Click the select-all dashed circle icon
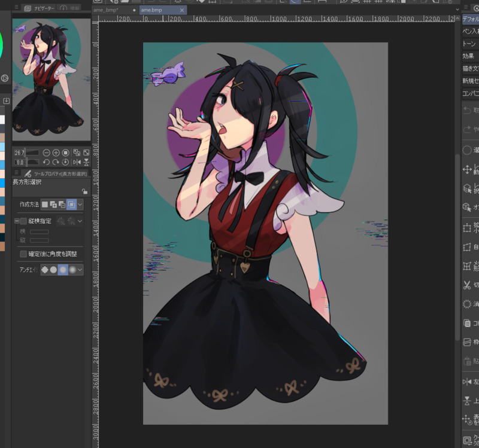The width and height of the screenshot is (479, 448). pyautogui.click(x=467, y=150)
